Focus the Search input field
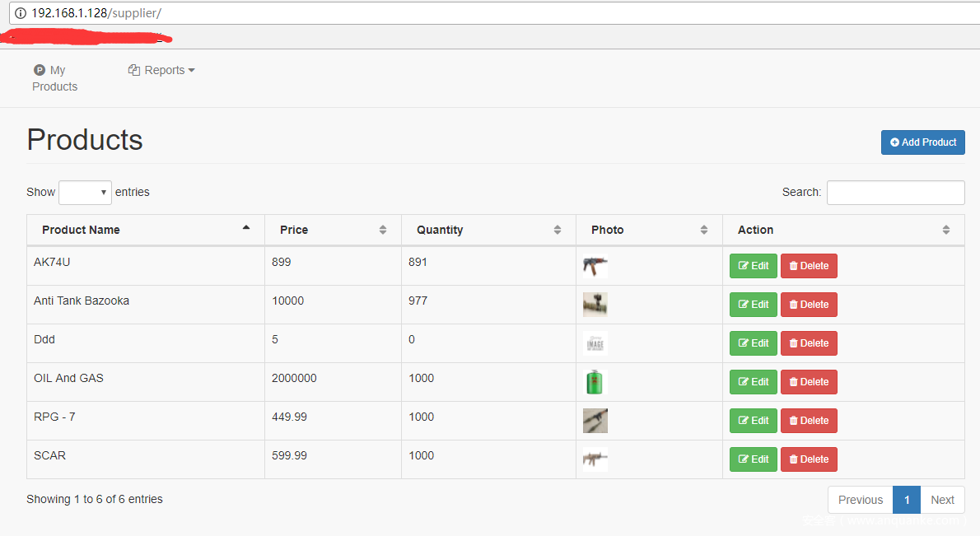This screenshot has height=536, width=980. click(x=895, y=193)
